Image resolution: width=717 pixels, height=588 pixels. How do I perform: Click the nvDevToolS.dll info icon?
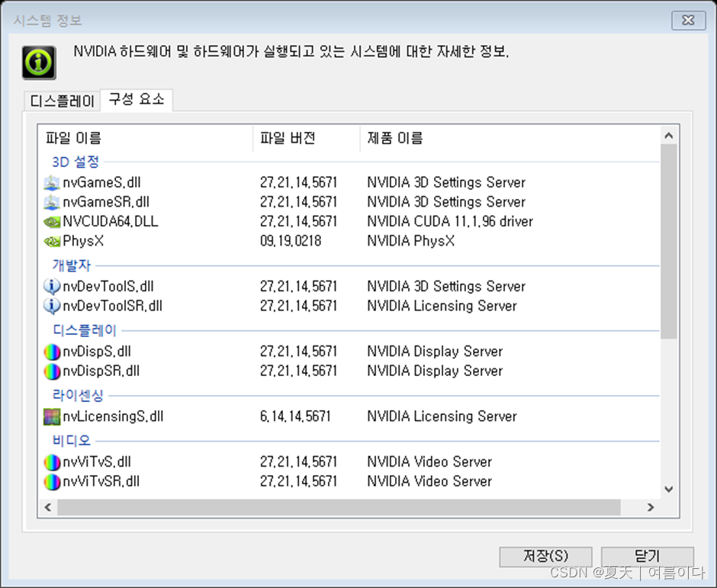[52, 287]
